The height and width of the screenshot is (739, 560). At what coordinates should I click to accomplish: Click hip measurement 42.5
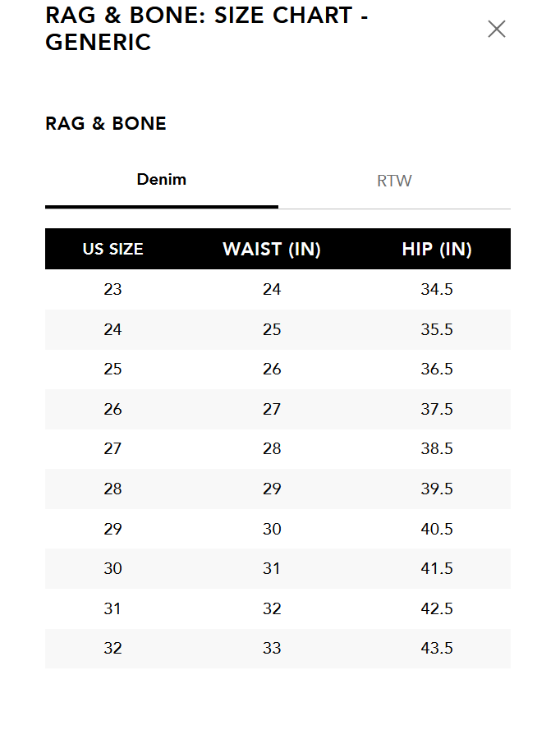pos(437,608)
